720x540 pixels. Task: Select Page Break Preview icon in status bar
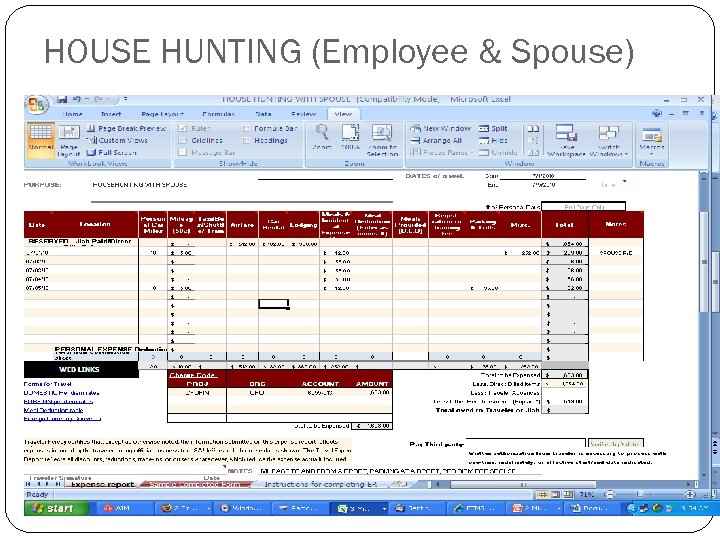[568, 495]
